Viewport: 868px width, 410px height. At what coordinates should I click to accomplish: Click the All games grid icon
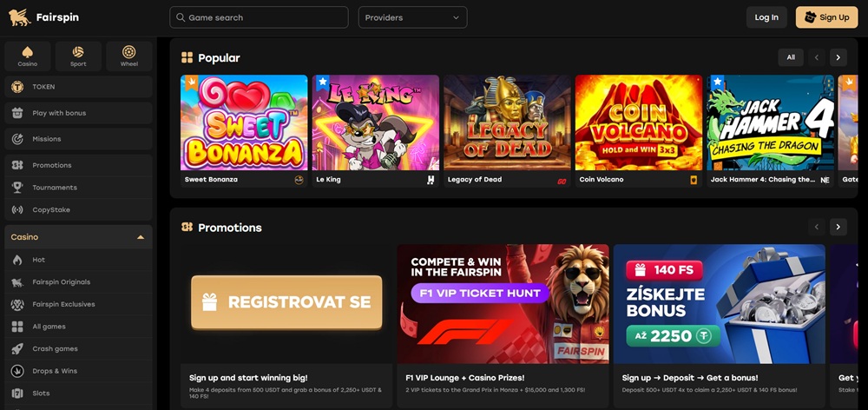coord(17,327)
